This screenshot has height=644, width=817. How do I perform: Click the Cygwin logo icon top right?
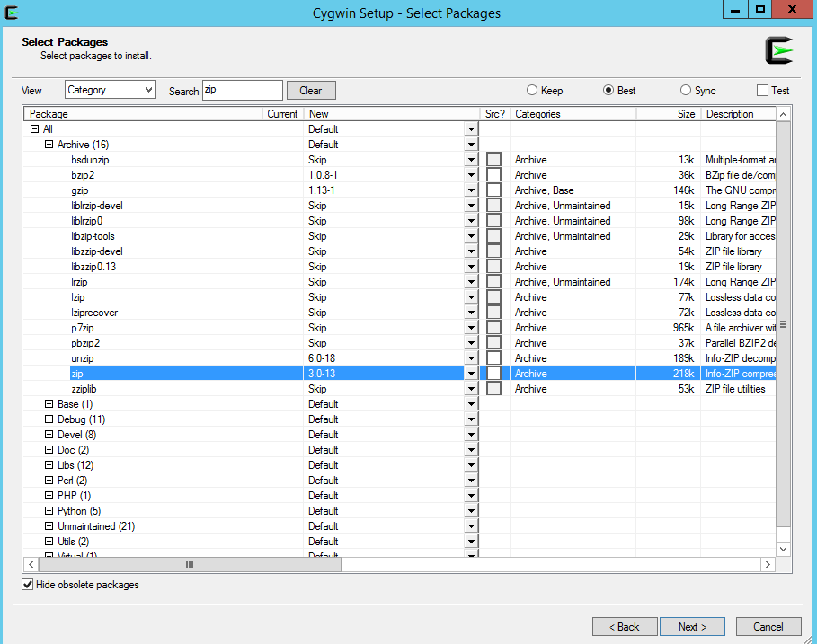[x=778, y=51]
